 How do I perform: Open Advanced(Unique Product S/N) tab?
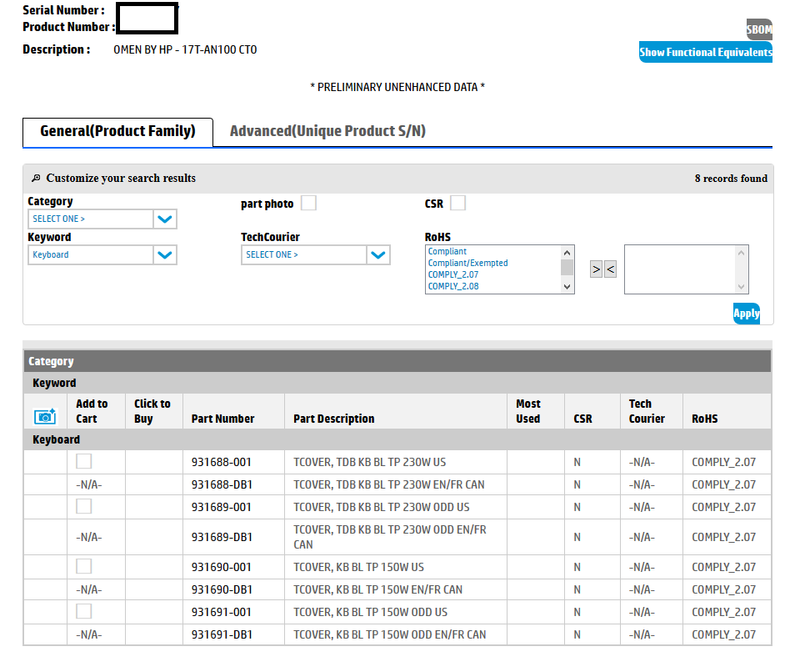pos(328,131)
